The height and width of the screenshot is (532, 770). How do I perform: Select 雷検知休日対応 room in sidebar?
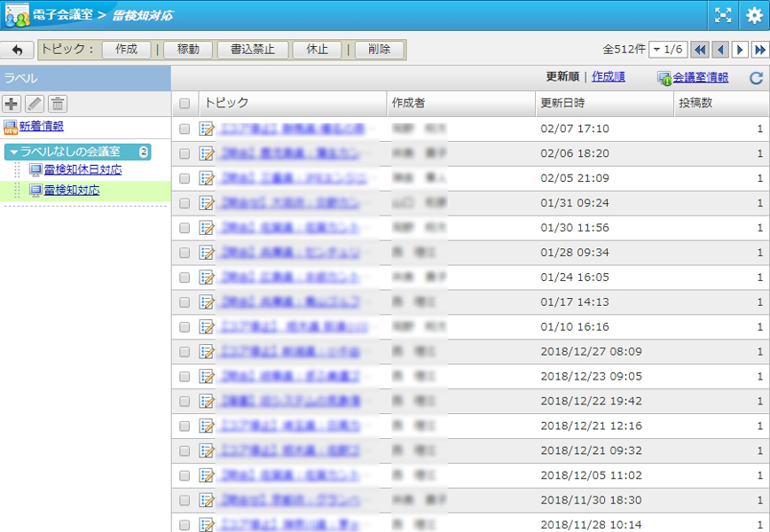(82, 169)
